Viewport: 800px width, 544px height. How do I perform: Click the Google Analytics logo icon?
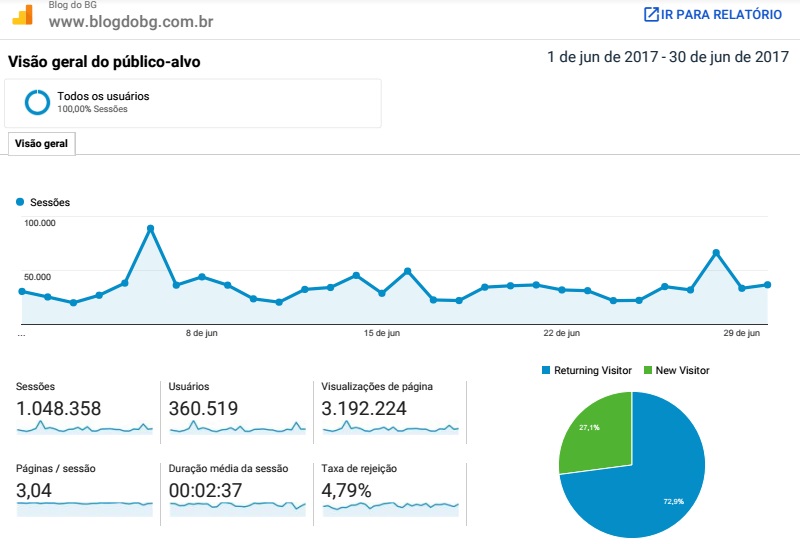tap(22, 15)
